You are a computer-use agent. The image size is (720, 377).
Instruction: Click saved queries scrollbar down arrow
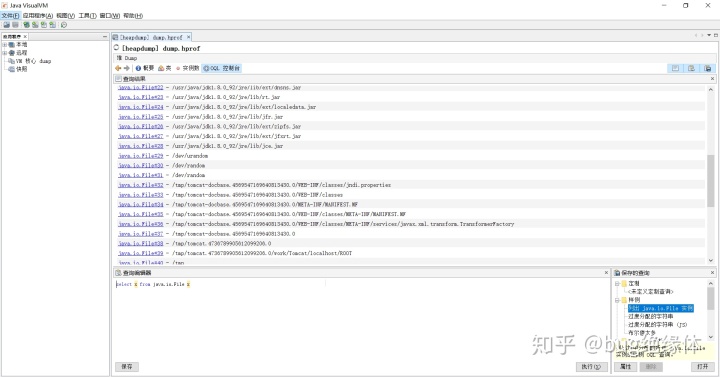pos(711,337)
